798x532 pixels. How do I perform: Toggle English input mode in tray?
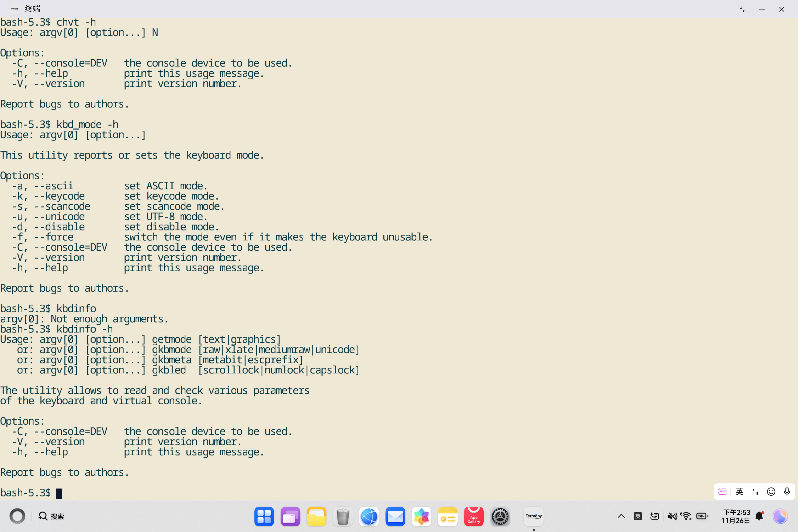click(638, 516)
